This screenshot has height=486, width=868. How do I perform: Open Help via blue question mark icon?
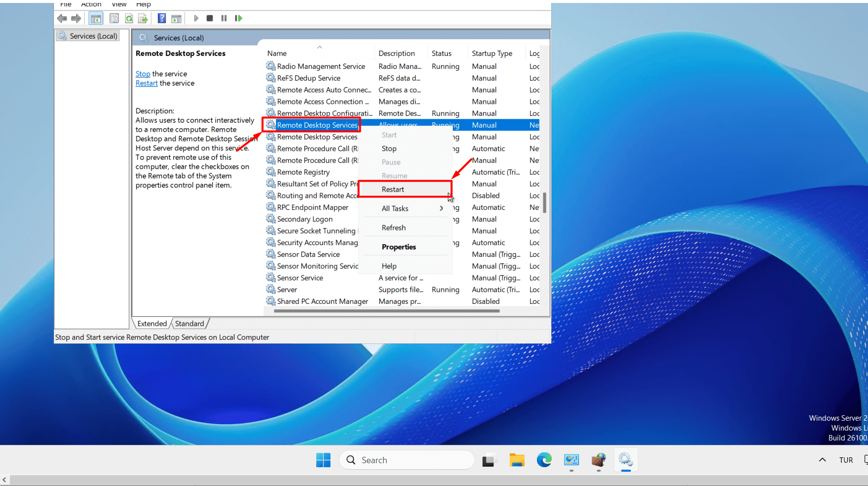pyautogui.click(x=162, y=18)
